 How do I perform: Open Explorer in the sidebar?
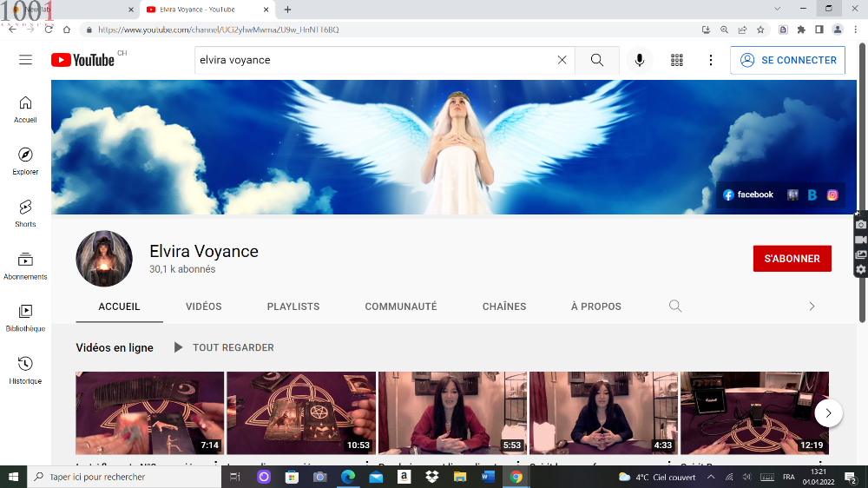25,161
